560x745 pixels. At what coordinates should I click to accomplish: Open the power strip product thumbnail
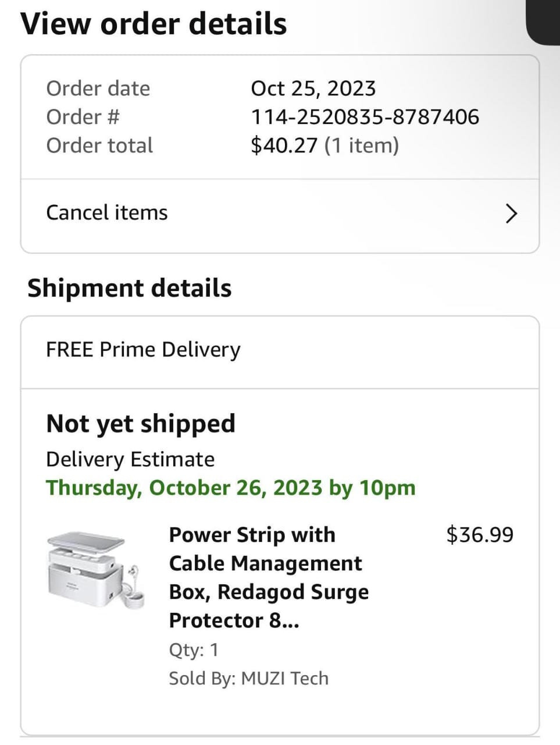coord(93,570)
